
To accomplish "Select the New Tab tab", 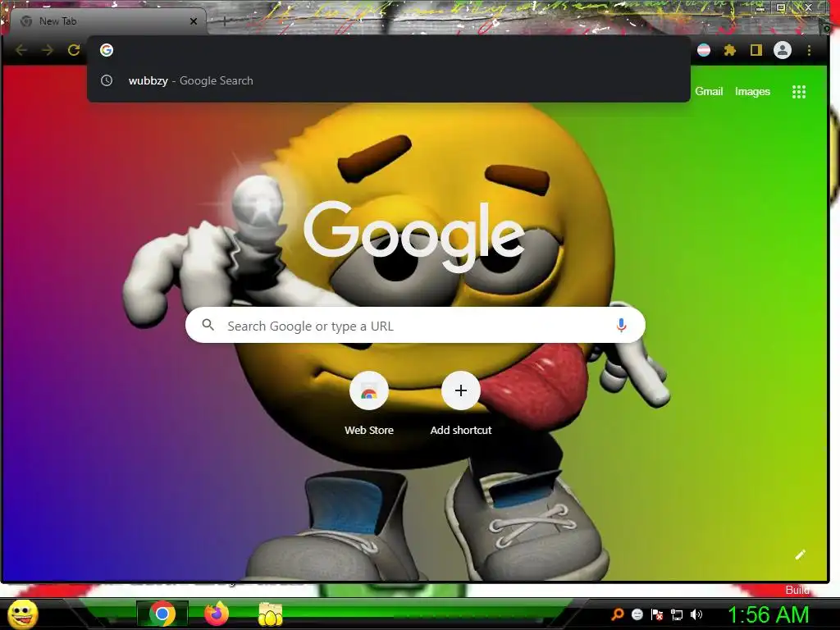I will [107, 21].
